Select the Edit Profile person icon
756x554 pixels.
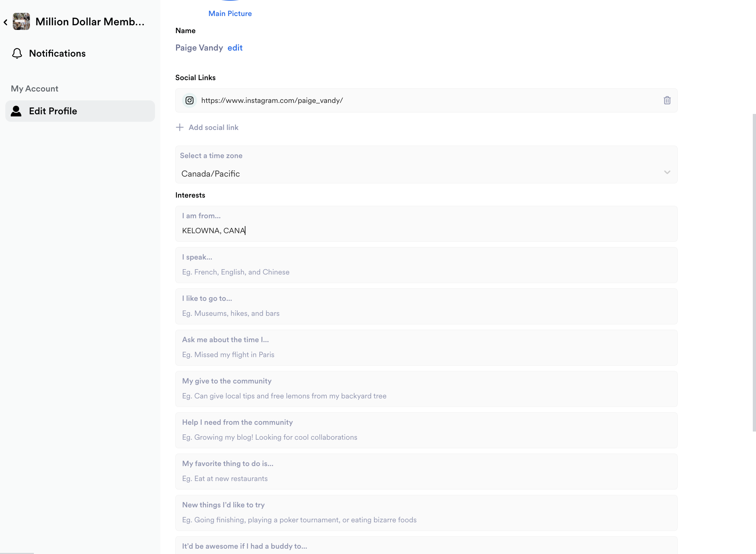pyautogui.click(x=16, y=111)
